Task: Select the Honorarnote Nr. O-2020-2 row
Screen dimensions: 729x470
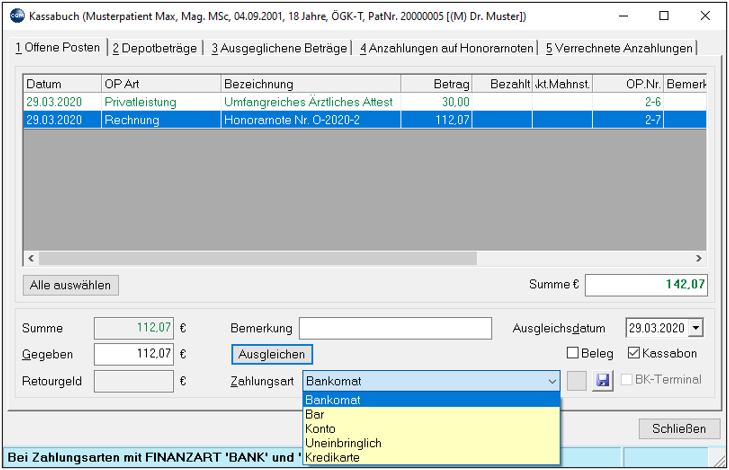Action: pos(365,120)
